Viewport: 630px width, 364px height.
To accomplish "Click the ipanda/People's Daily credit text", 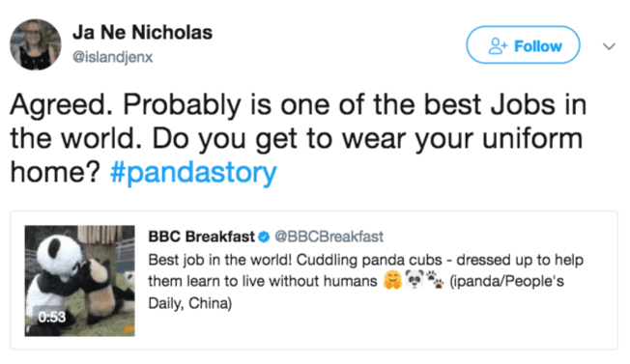I will pyautogui.click(x=506, y=281).
